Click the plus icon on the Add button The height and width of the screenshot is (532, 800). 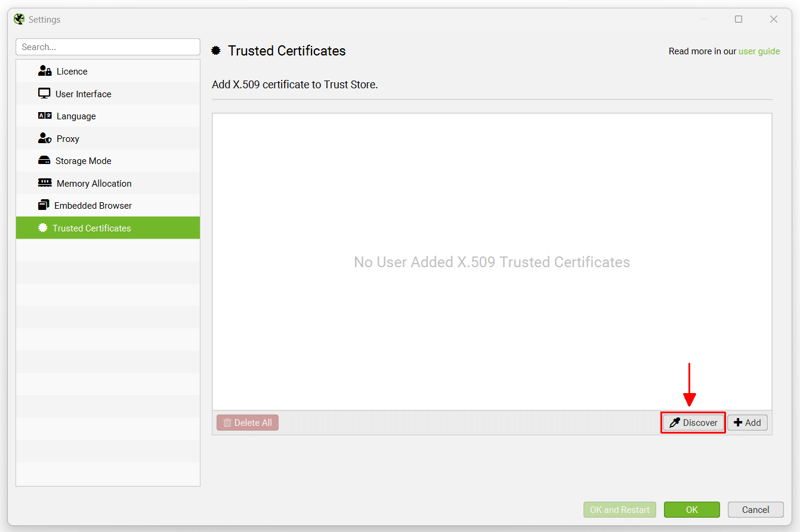(739, 422)
